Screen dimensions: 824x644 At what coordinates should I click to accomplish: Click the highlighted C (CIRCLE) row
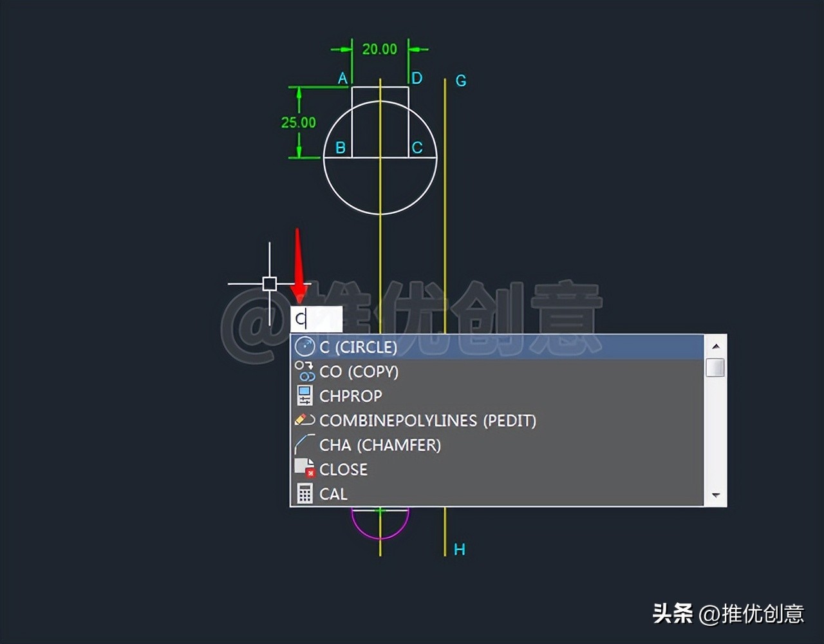pyautogui.click(x=451, y=346)
